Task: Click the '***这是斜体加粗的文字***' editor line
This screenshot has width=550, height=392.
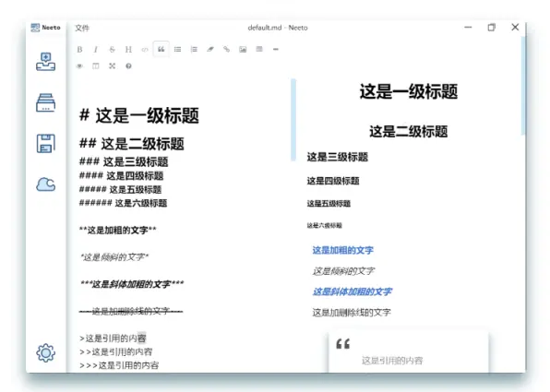Action: coord(132,284)
